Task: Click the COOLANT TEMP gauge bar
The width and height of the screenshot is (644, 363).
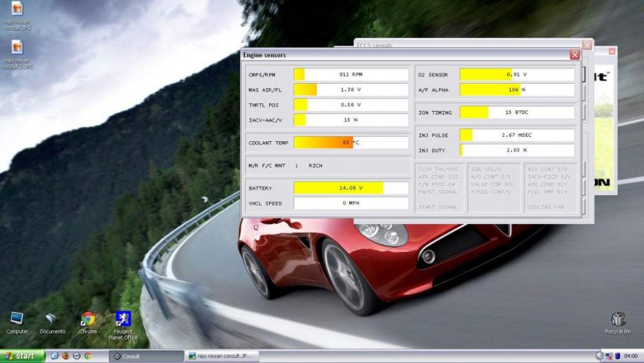Action: [351, 142]
